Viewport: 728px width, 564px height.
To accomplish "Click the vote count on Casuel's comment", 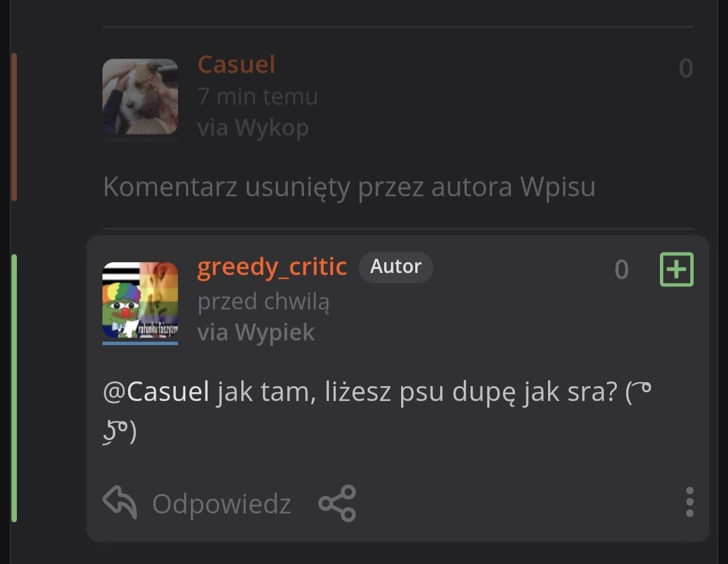I will [686, 68].
